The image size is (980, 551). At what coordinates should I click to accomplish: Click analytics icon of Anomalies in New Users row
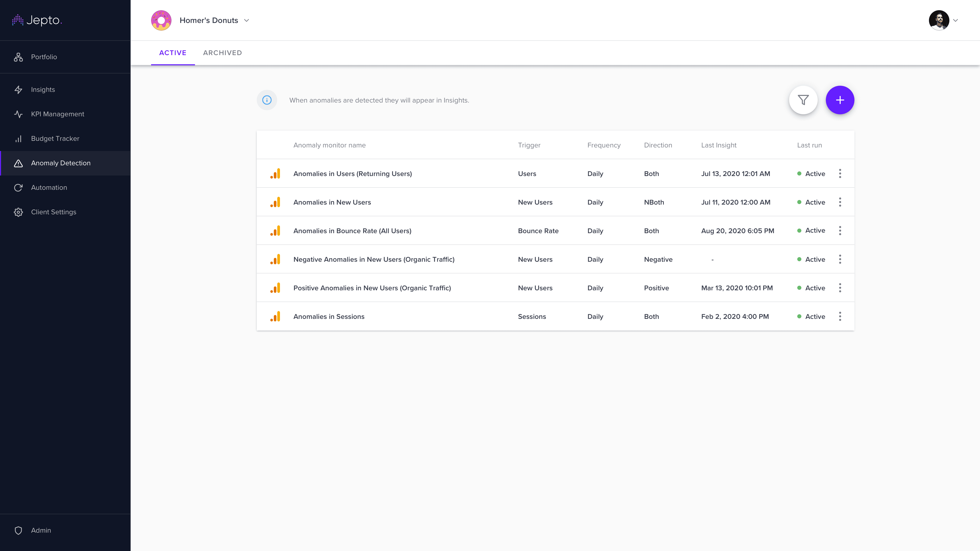click(x=275, y=202)
